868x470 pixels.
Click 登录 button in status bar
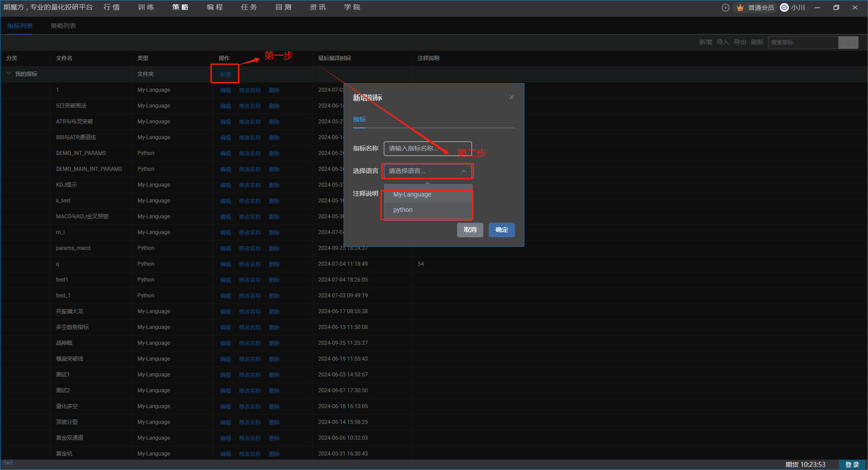coord(852,465)
